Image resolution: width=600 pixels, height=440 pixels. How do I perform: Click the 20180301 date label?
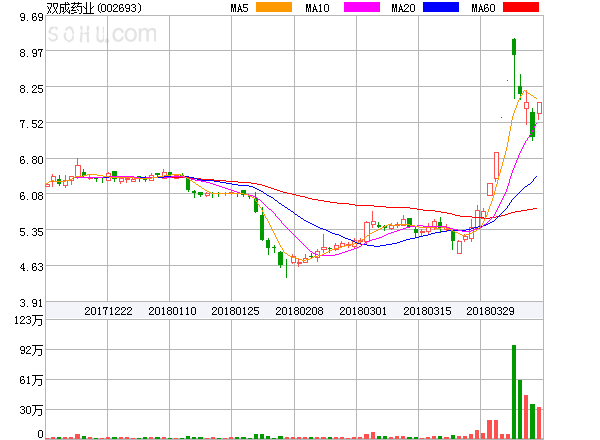[363, 311]
